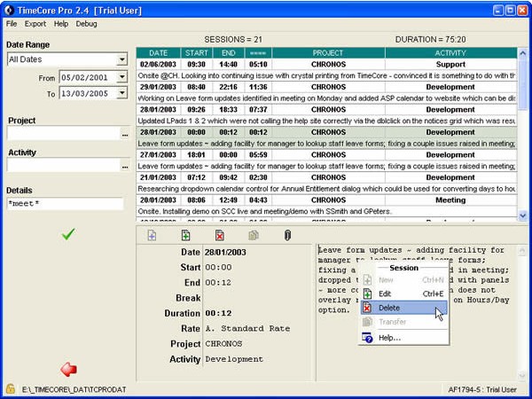
Task: Click the 'Onsite. Installing demo' description line
Action: coord(326,211)
